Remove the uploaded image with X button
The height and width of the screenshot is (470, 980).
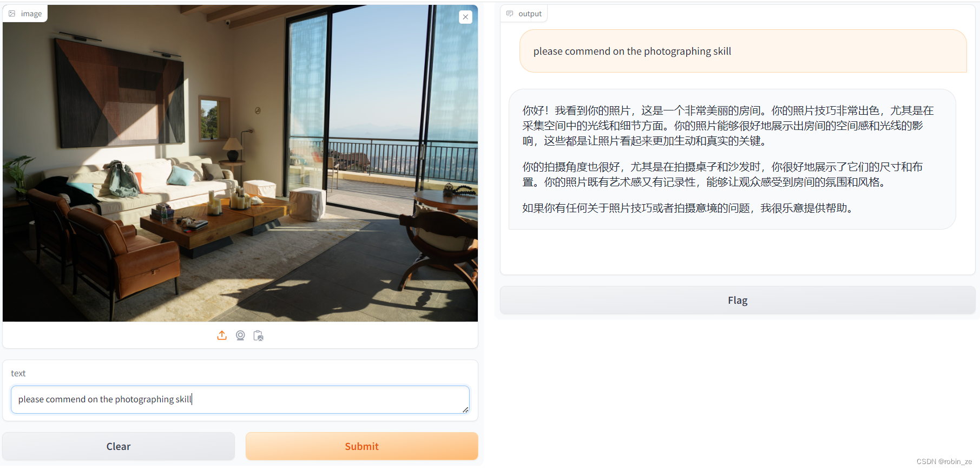(465, 17)
